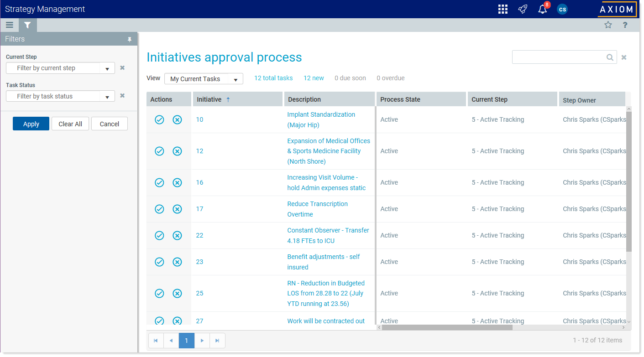This screenshot has width=644, height=357.
Task: Toggle the hamburger navigation menu
Action: coord(9,25)
